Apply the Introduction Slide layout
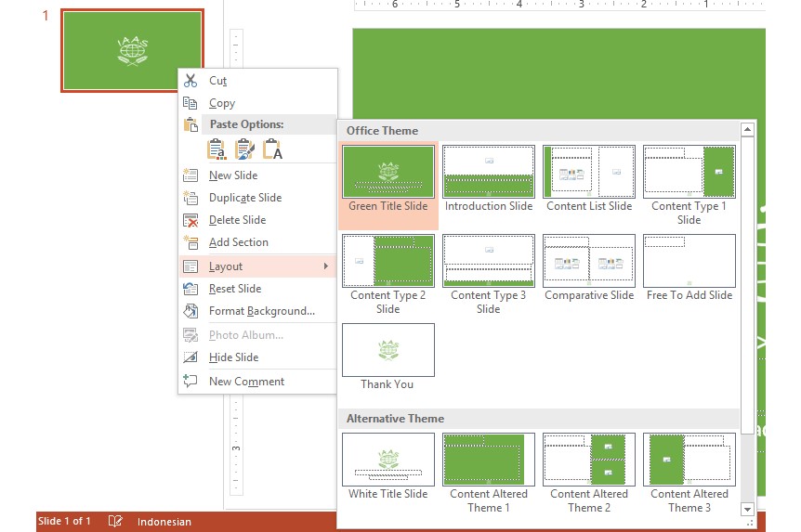Image resolution: width=801 pixels, height=532 pixels. [489, 173]
